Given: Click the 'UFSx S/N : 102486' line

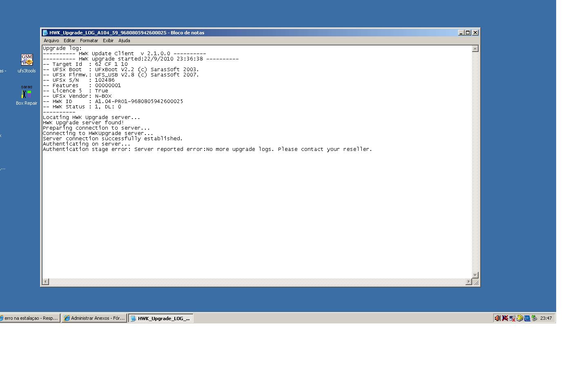Looking at the screenshot, I should pyautogui.click(x=79, y=80).
